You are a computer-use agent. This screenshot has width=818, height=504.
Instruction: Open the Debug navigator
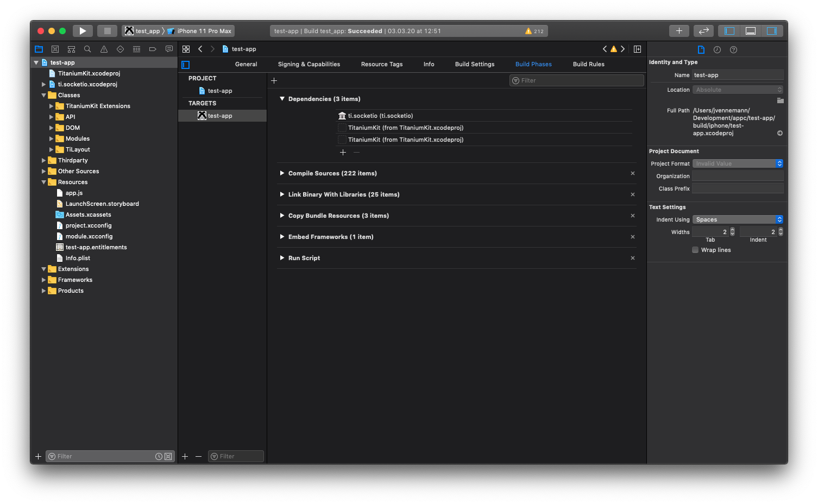136,49
